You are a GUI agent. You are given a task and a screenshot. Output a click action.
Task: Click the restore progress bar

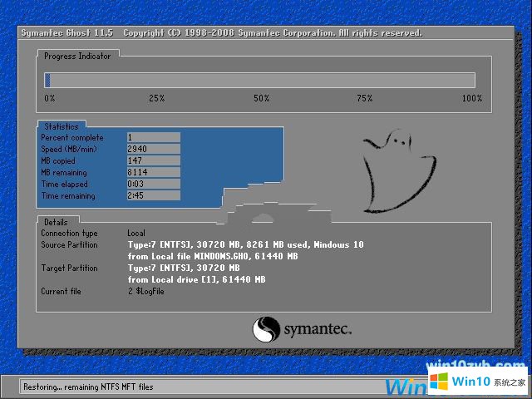(259, 81)
